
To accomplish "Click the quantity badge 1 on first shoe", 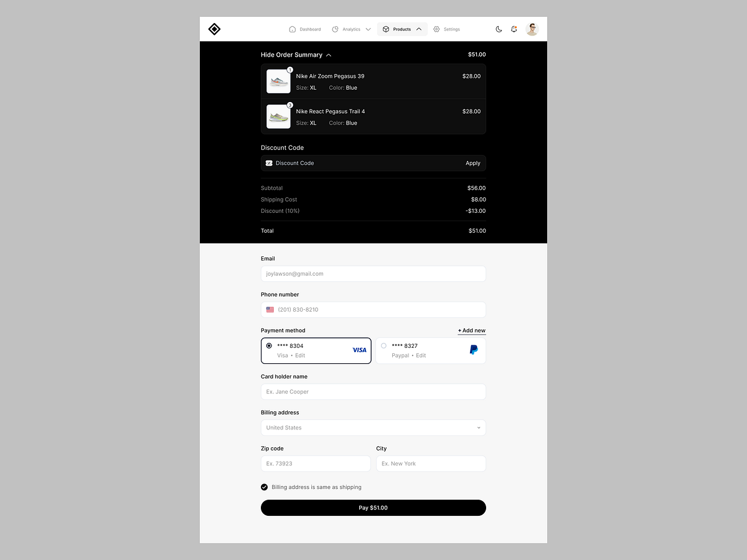I will 290,70.
